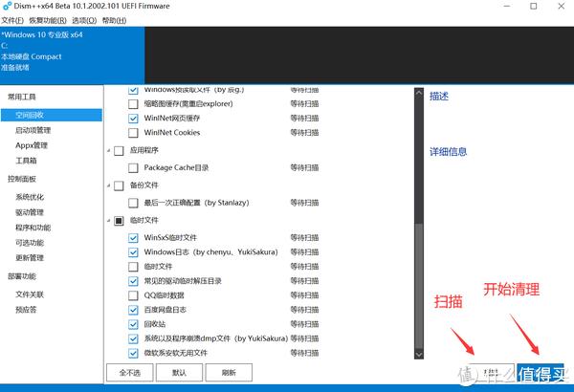The width and height of the screenshot is (574, 392).
Task: Uncheck 系统以及程序崩溃dmp文件 checkbox
Action: (x=133, y=338)
